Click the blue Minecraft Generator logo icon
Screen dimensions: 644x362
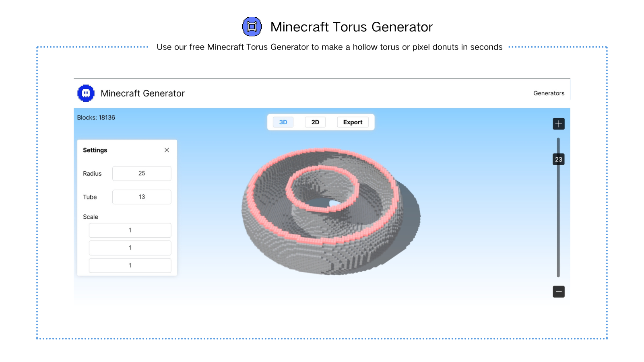[x=86, y=93]
